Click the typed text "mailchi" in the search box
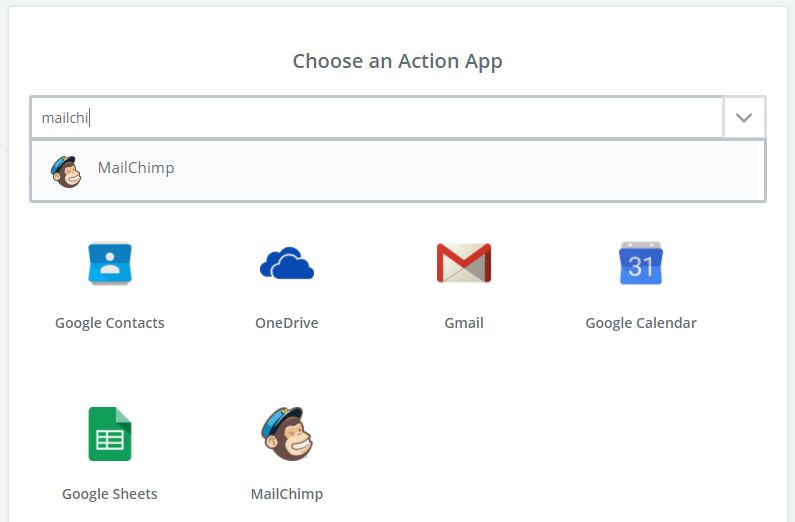The width and height of the screenshot is (795, 522). [65, 118]
